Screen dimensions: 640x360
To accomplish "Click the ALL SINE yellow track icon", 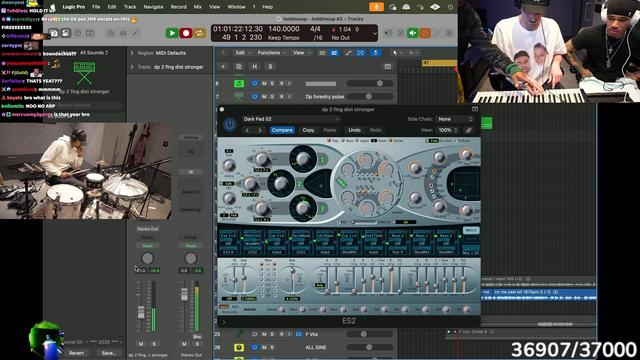I will pos(239,347).
